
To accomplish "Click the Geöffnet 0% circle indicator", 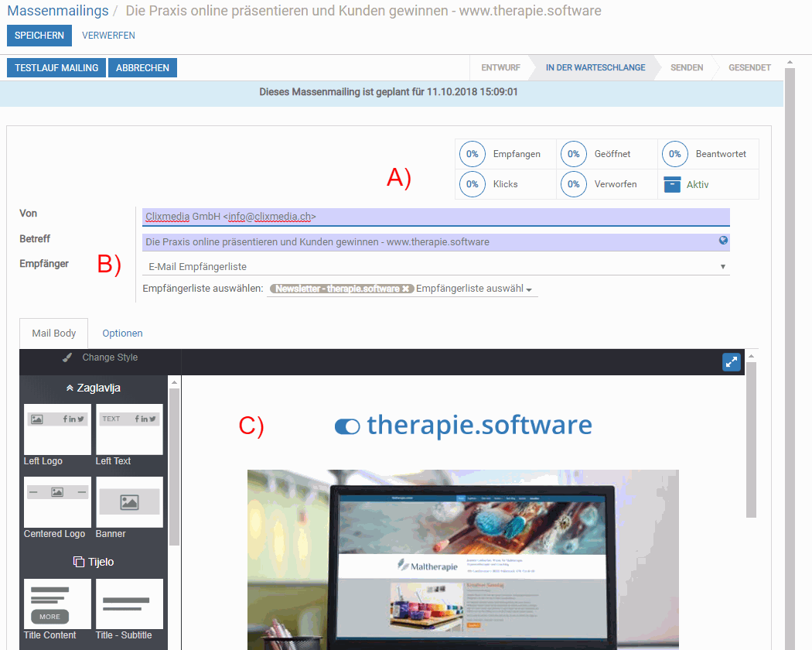I will tap(573, 154).
